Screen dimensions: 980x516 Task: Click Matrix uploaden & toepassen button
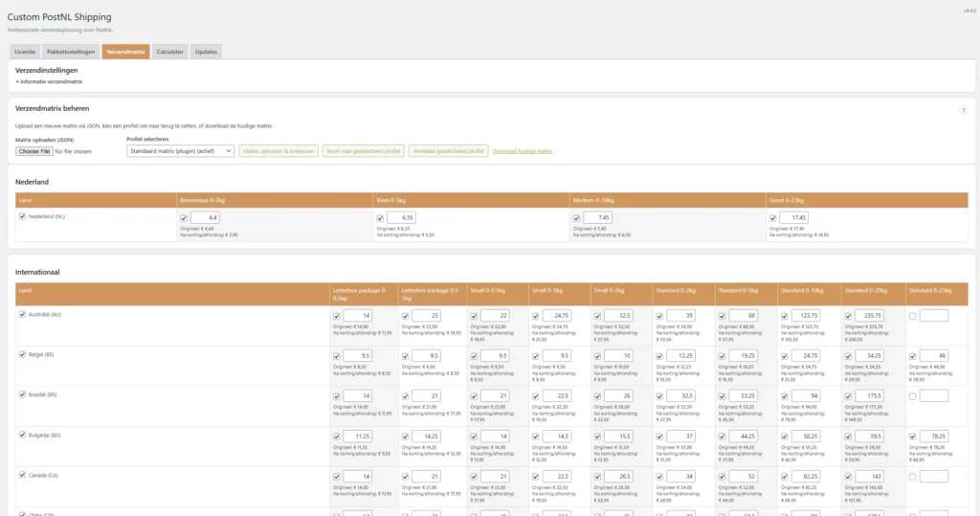[x=278, y=150]
